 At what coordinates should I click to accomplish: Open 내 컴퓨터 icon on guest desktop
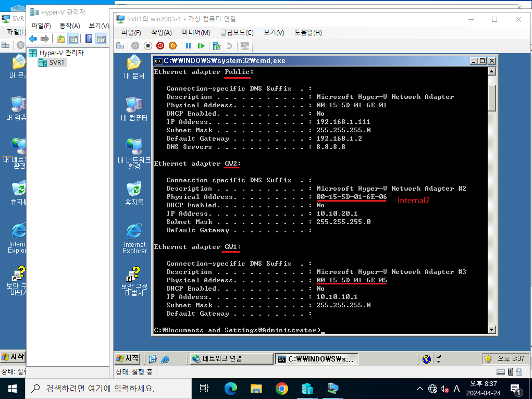[x=134, y=109]
